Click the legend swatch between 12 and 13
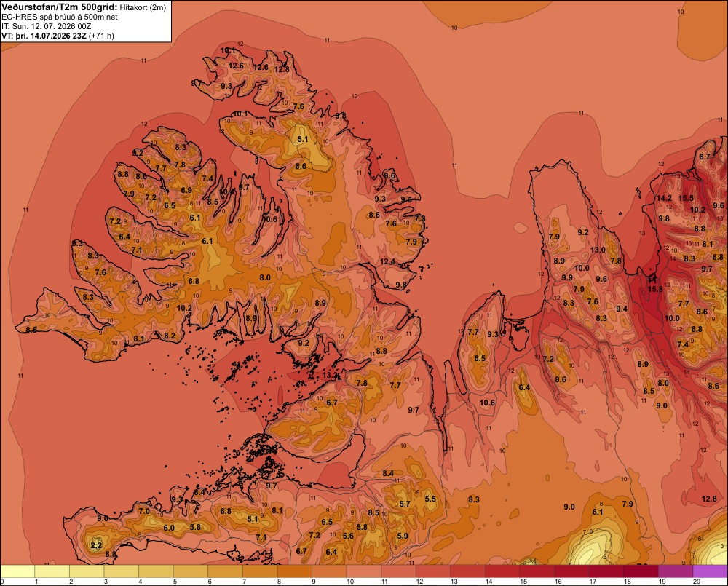 [x=433, y=571]
